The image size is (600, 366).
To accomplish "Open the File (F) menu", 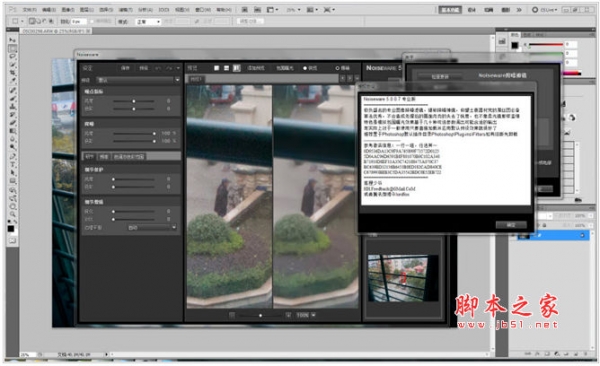I will coord(29,10).
